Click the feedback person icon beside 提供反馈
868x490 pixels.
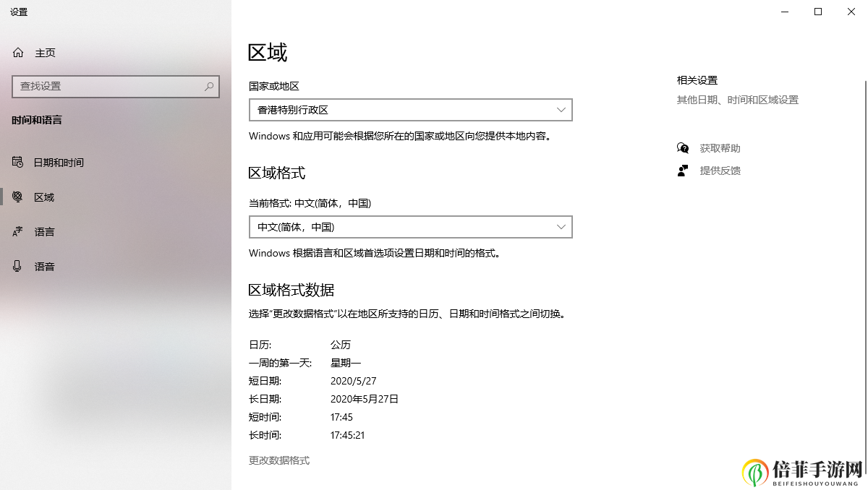click(682, 170)
